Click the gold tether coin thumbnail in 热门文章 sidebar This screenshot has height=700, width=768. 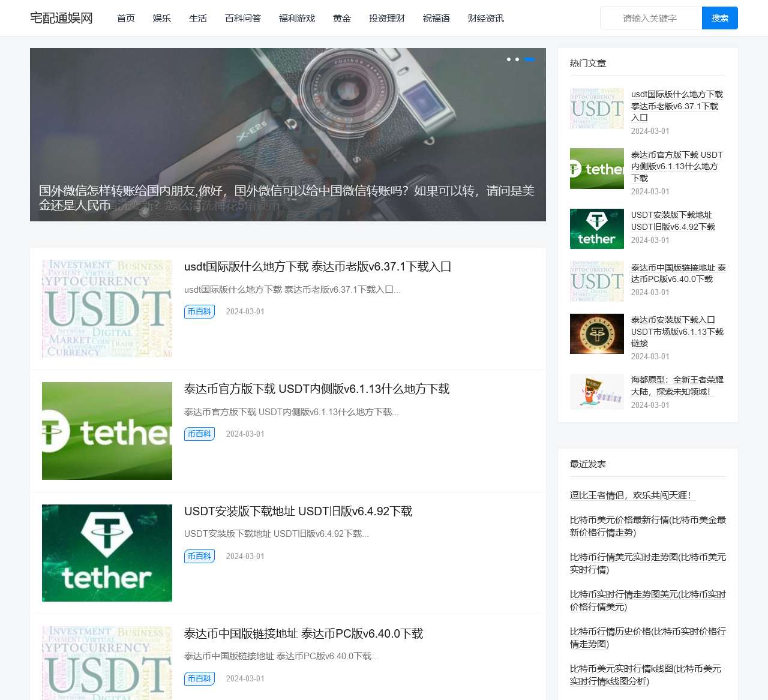click(596, 334)
